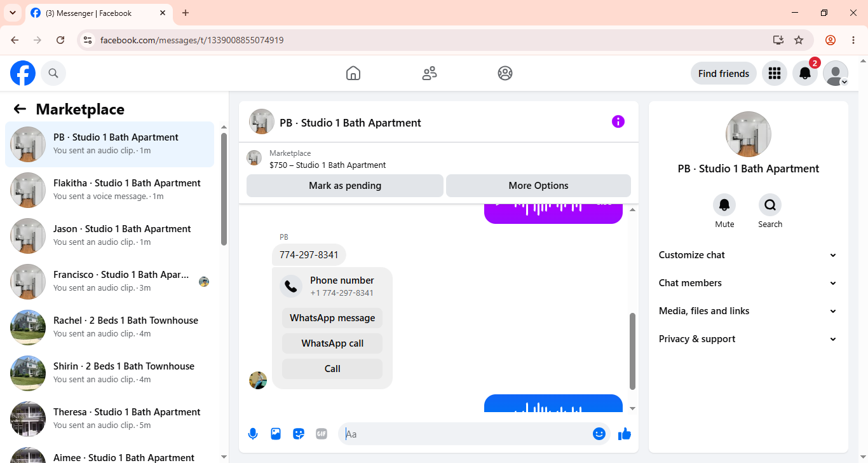Close the Messenger browser tab

click(x=163, y=13)
